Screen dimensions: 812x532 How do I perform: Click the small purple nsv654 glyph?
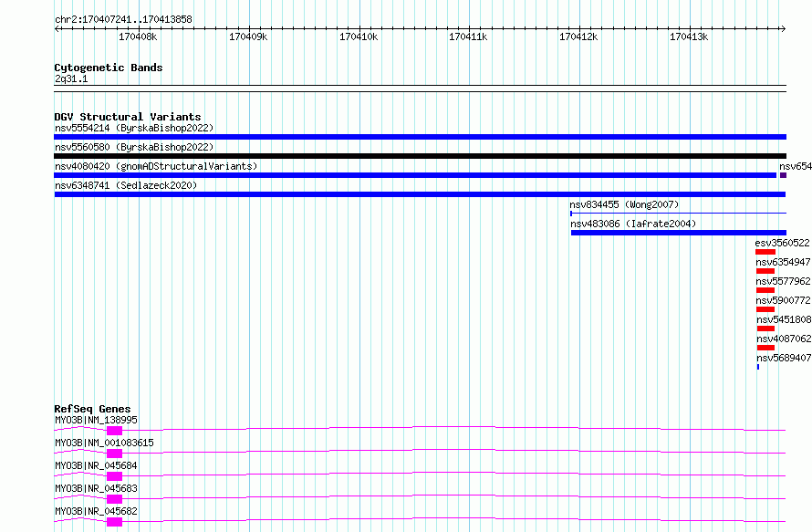pyautogui.click(x=783, y=175)
